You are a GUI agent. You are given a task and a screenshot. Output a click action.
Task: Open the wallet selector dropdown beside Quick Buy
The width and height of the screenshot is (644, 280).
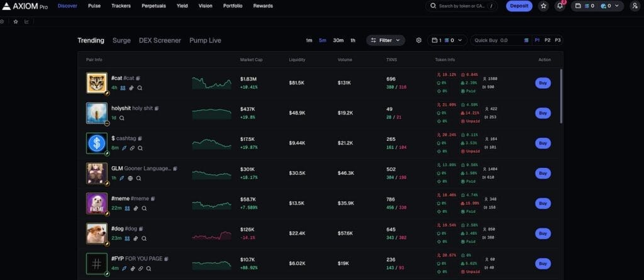(447, 40)
